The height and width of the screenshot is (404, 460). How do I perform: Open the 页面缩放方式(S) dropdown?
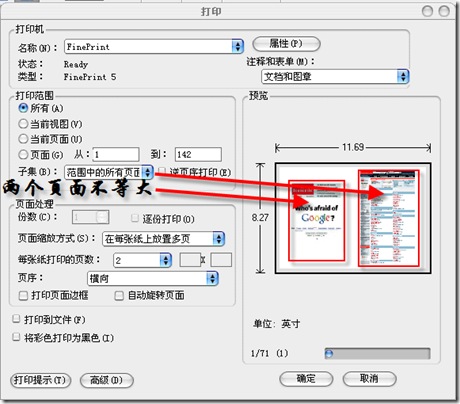point(163,238)
